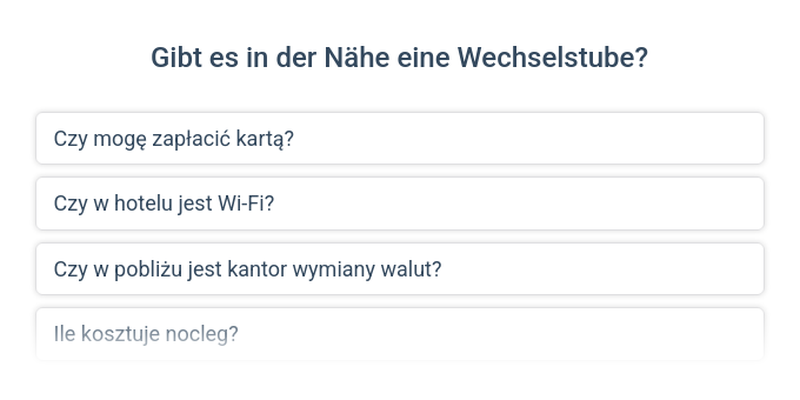Answer with the "kantor wymiany walut" phrase

[400, 269]
